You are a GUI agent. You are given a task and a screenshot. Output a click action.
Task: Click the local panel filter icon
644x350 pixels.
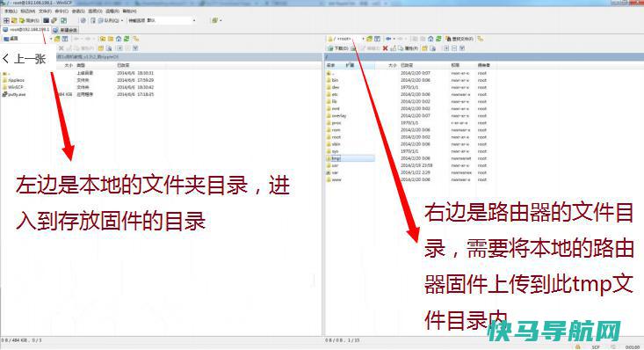coord(65,39)
